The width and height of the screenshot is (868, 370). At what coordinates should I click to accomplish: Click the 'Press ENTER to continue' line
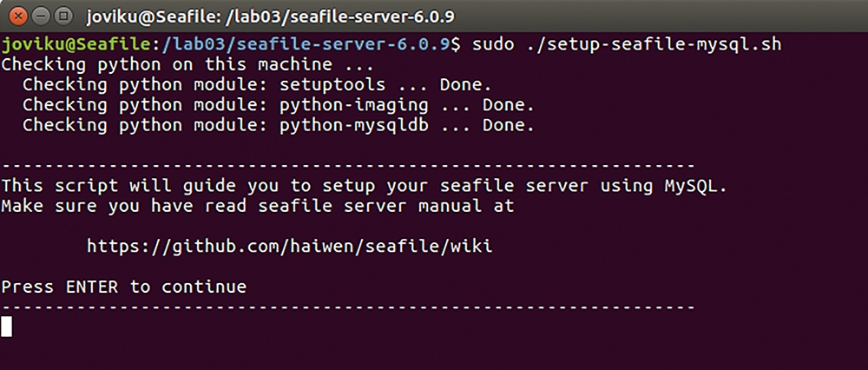(123, 287)
